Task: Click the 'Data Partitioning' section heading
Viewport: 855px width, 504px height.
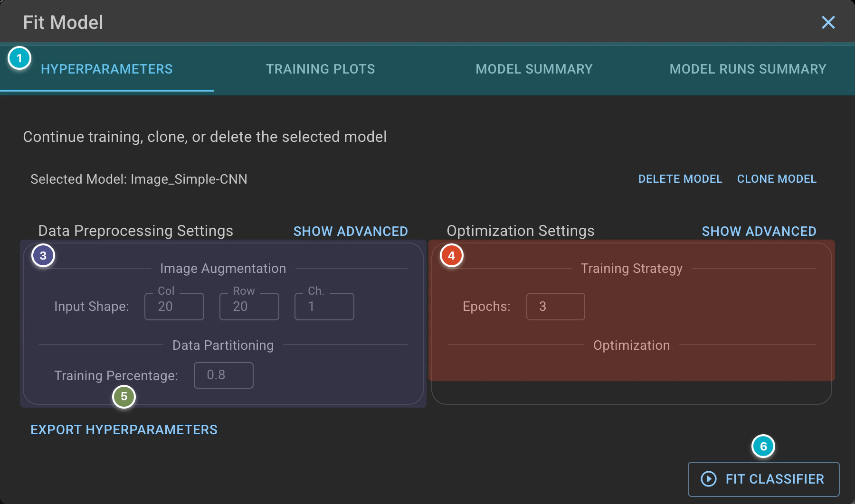Action: (x=223, y=345)
